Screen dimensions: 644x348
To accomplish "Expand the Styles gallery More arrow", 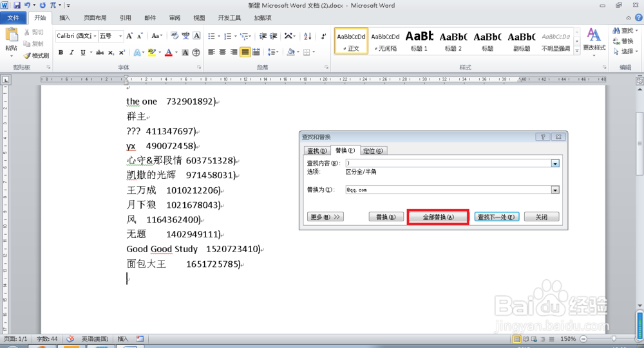I will [x=576, y=50].
